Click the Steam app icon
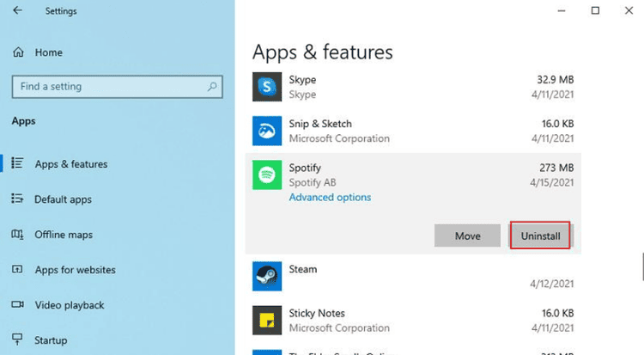 pyautogui.click(x=267, y=276)
